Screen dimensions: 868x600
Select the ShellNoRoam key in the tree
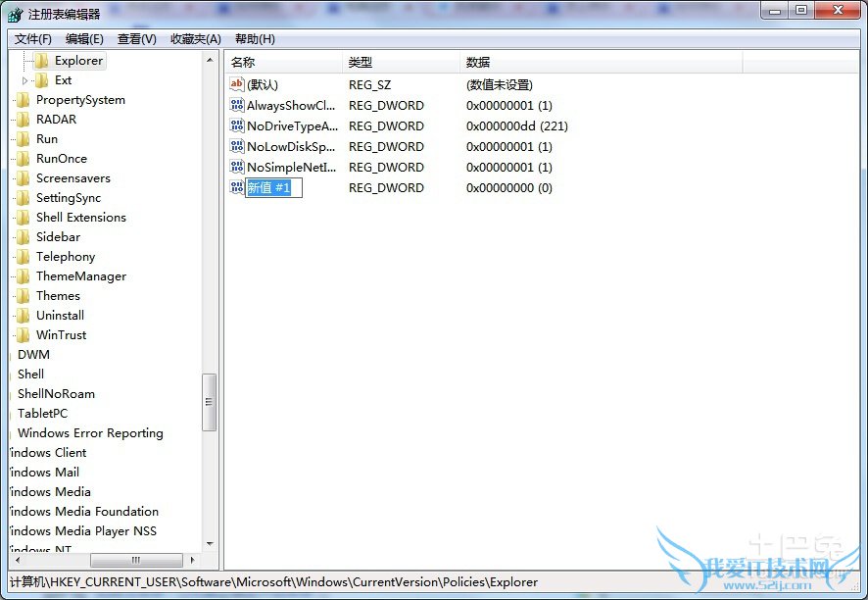pos(56,394)
